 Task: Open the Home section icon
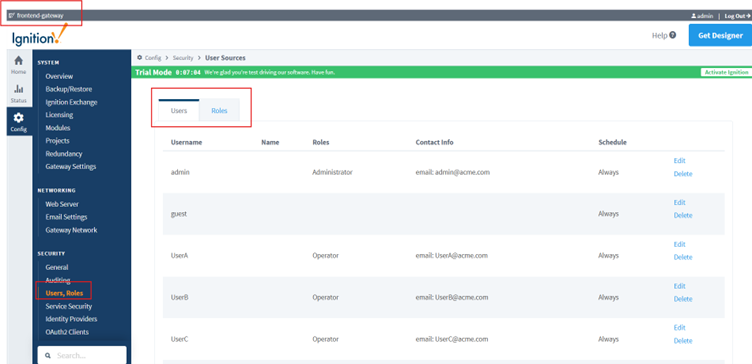point(19,61)
